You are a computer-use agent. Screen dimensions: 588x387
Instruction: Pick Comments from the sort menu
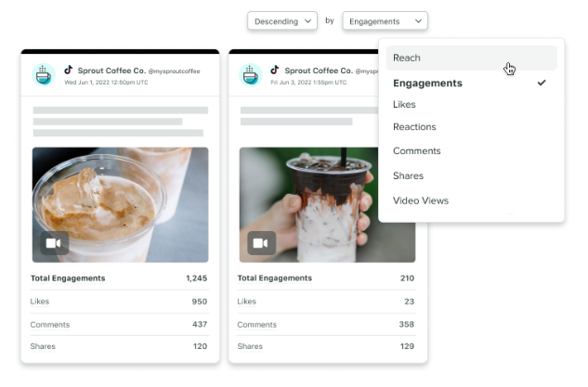click(x=417, y=150)
